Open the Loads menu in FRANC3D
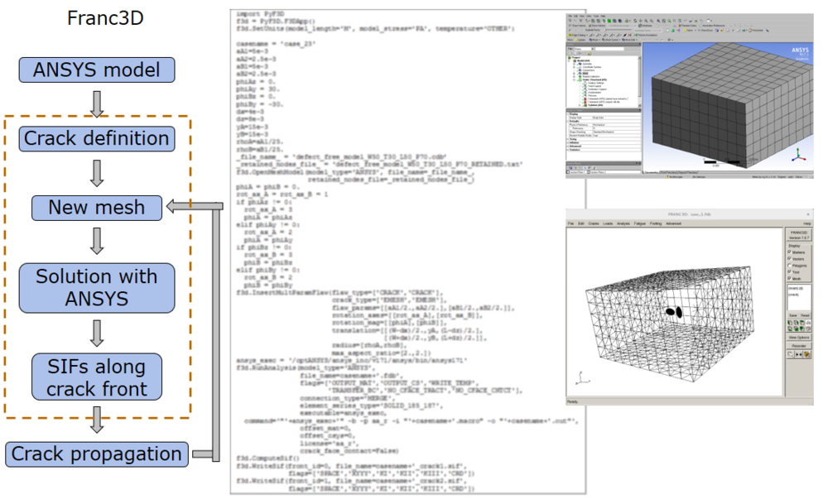The width and height of the screenshot is (828, 504). (608, 223)
